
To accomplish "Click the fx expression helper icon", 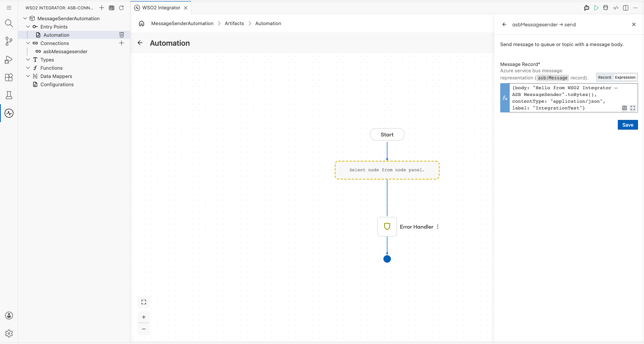I will tap(505, 98).
